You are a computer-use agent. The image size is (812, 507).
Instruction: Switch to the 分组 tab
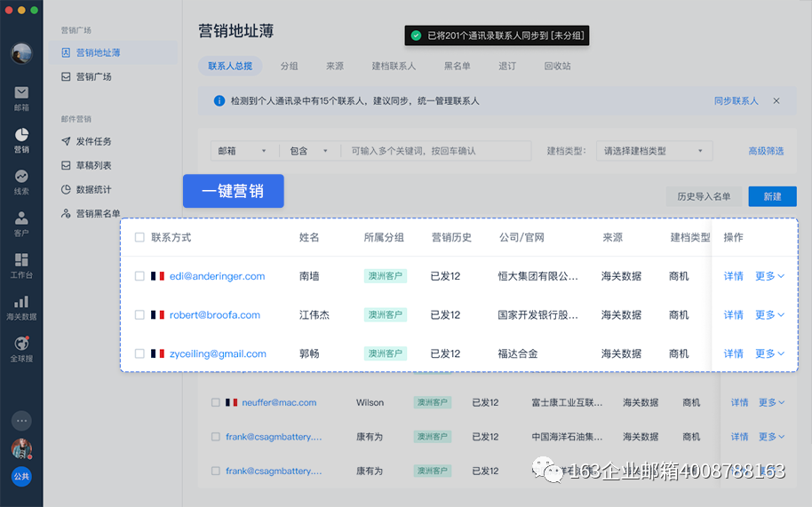coord(289,67)
